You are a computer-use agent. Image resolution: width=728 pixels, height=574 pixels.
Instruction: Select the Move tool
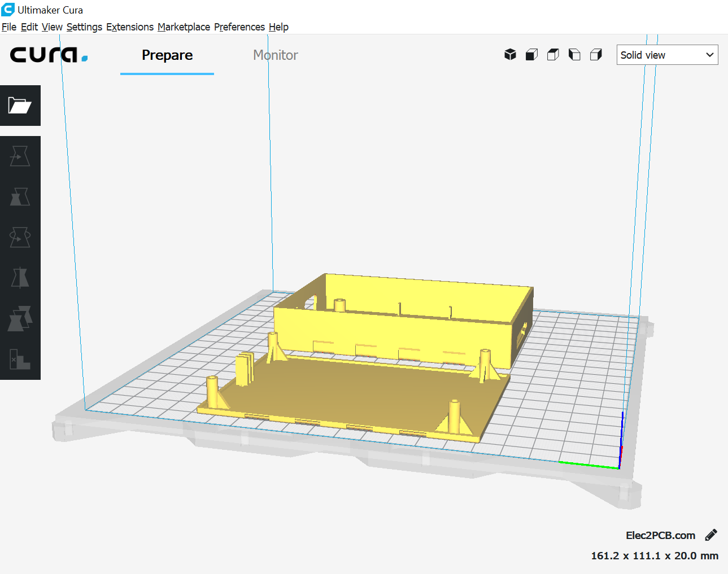pos(20,156)
